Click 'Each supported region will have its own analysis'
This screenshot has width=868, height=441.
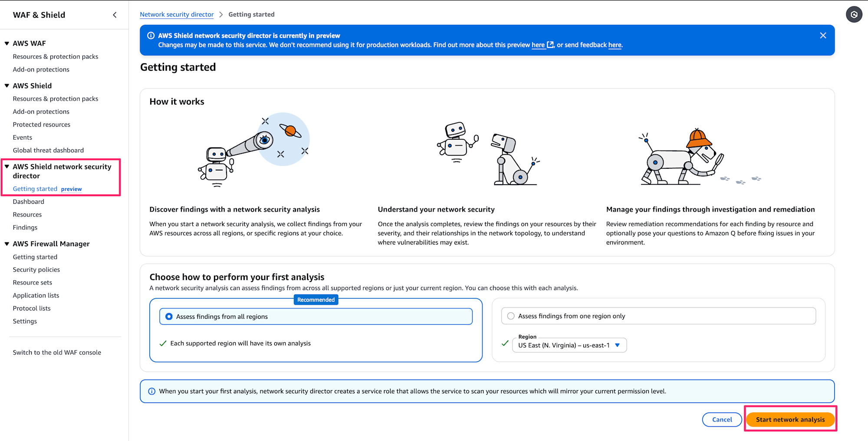coord(240,343)
